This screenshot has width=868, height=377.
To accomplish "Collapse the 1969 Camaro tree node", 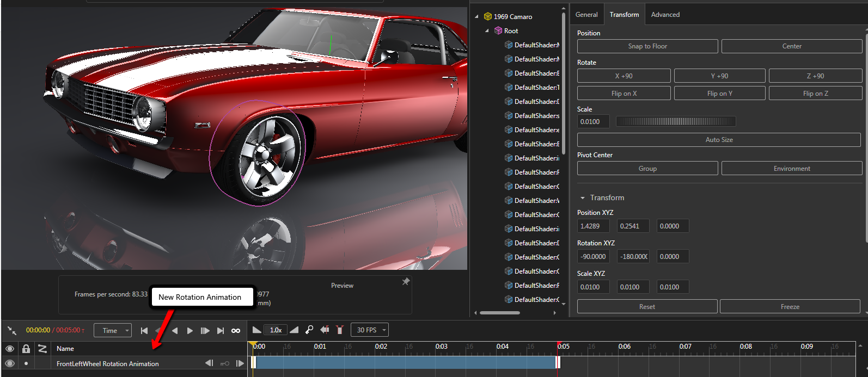I will click(x=476, y=16).
